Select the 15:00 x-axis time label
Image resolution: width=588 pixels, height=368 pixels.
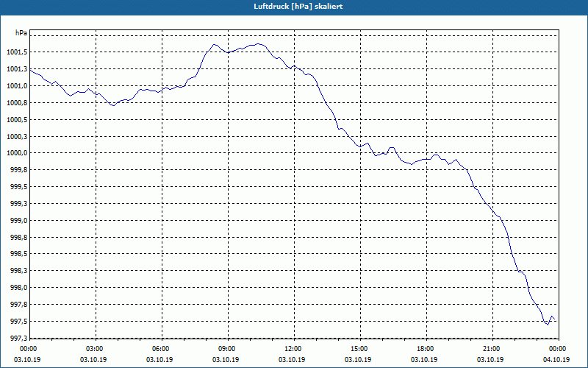click(x=359, y=349)
